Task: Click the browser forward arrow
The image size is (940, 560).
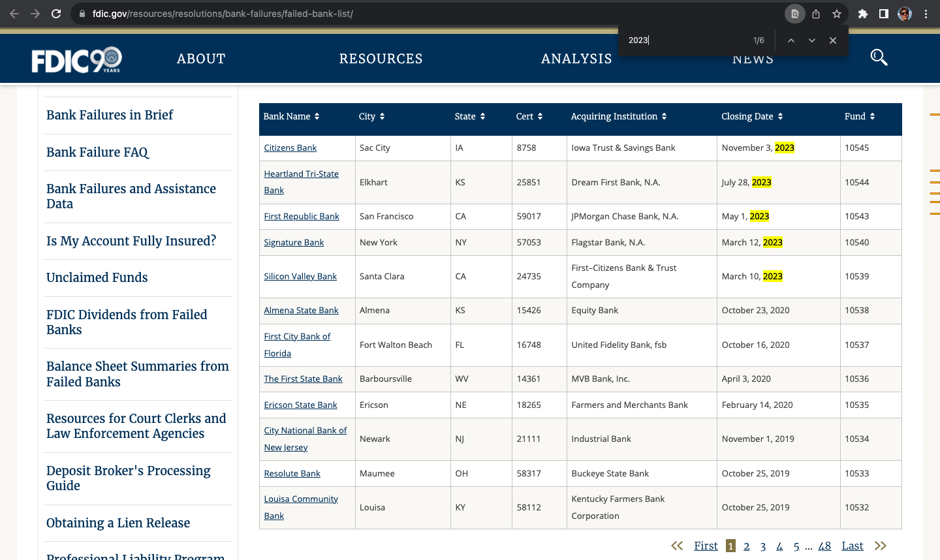Action: click(35, 14)
